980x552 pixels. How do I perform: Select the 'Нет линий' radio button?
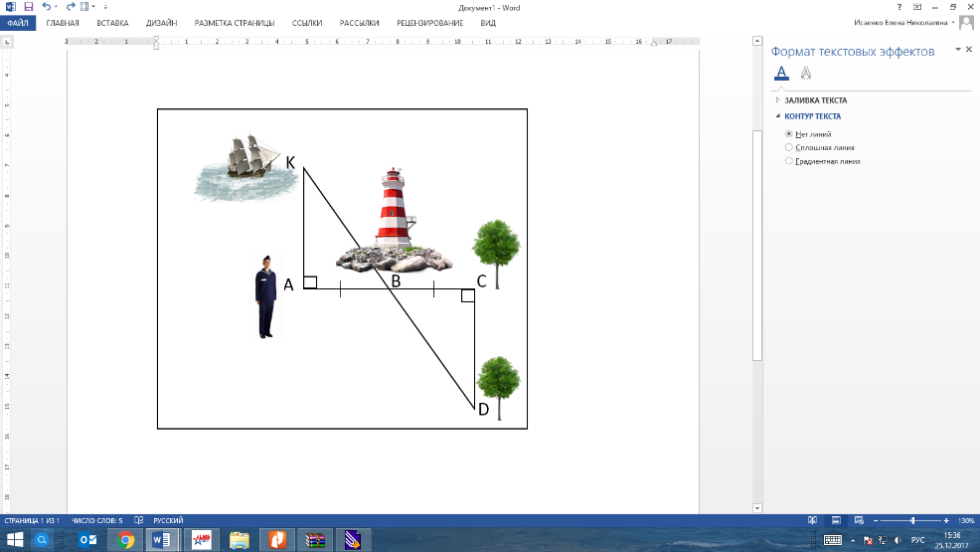point(789,134)
